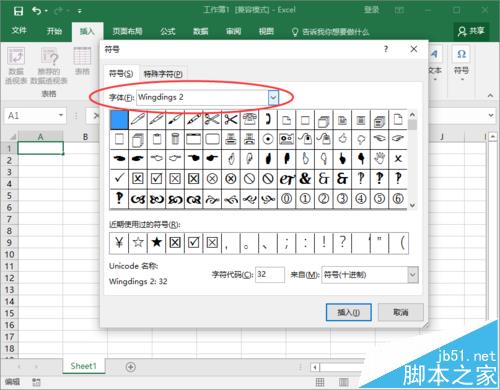Select the open hand symbol in grid

coord(379,159)
